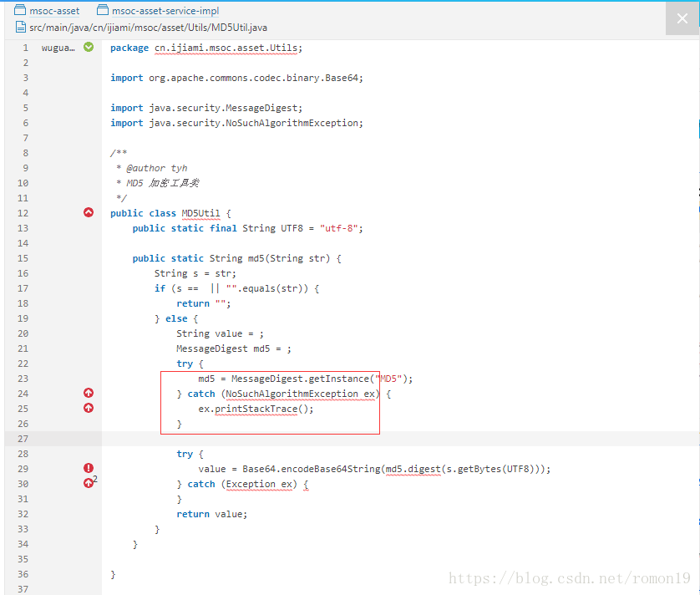Click the underlined cn.ijiami.msoc.asset.Utils package name

pyautogui.click(x=226, y=48)
